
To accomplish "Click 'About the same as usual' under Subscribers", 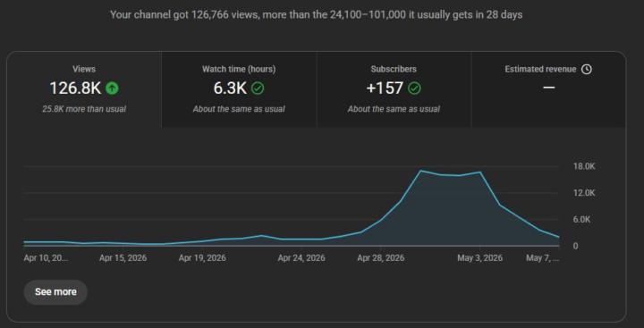I will pos(394,109).
